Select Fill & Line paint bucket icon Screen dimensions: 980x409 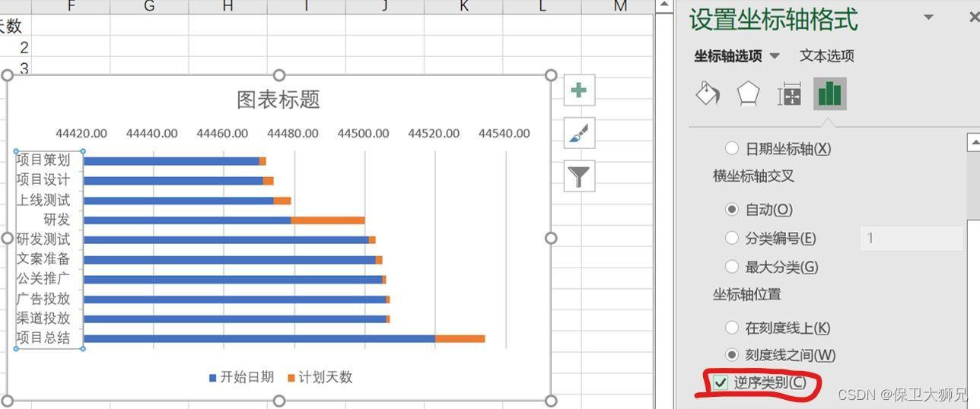pos(708,94)
